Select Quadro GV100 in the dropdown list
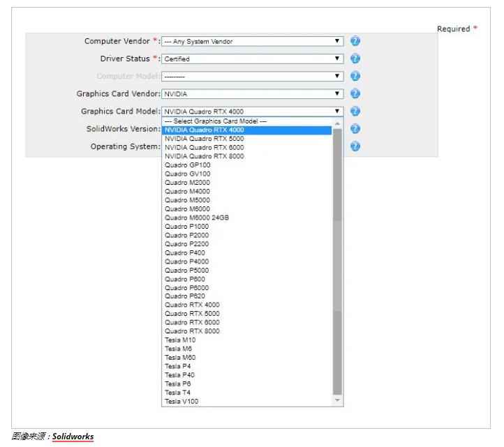 click(x=187, y=174)
